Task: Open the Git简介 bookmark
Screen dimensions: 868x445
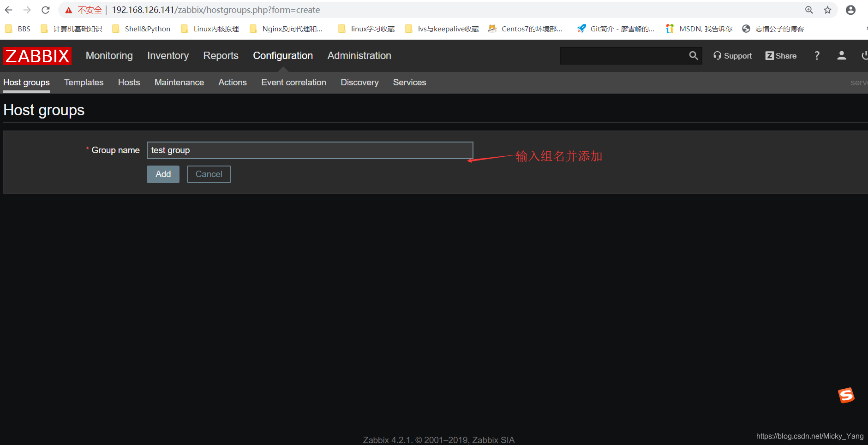Action: point(616,29)
